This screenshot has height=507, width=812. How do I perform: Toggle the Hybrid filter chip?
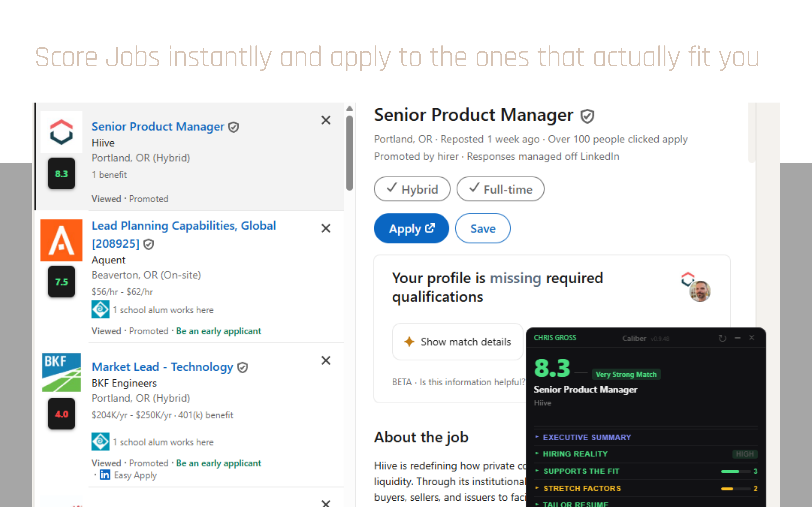[x=412, y=189]
